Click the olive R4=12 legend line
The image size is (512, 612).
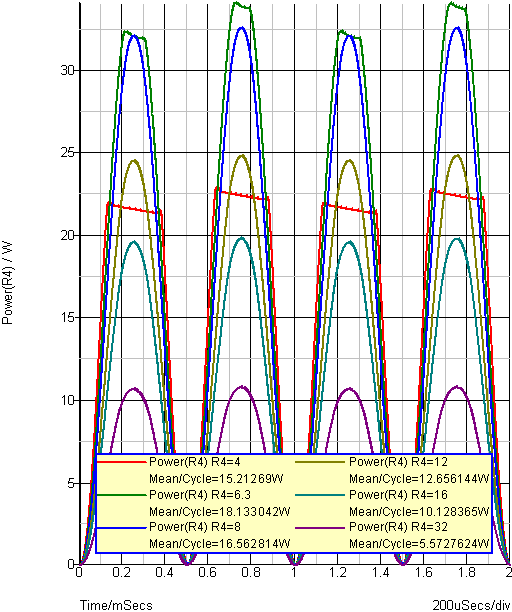coord(320,463)
